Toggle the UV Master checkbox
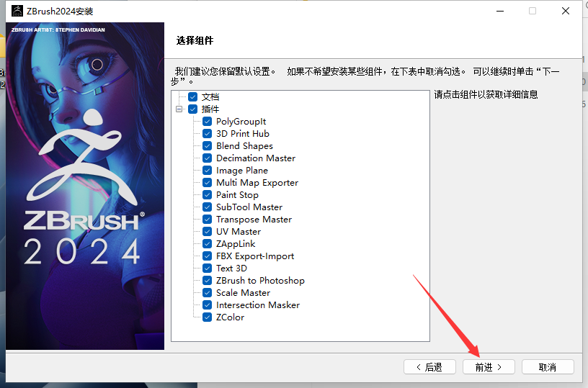Image resolution: width=588 pixels, height=388 pixels. (x=207, y=232)
